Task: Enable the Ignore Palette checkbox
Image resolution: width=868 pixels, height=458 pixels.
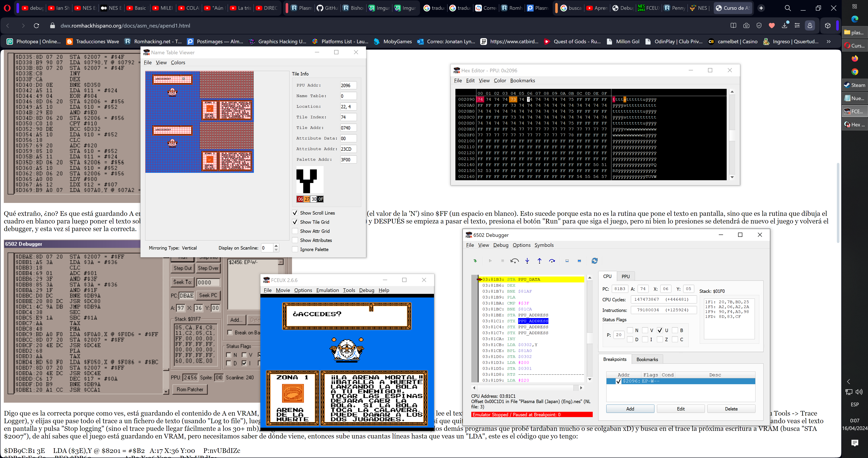Action: pyautogui.click(x=295, y=249)
